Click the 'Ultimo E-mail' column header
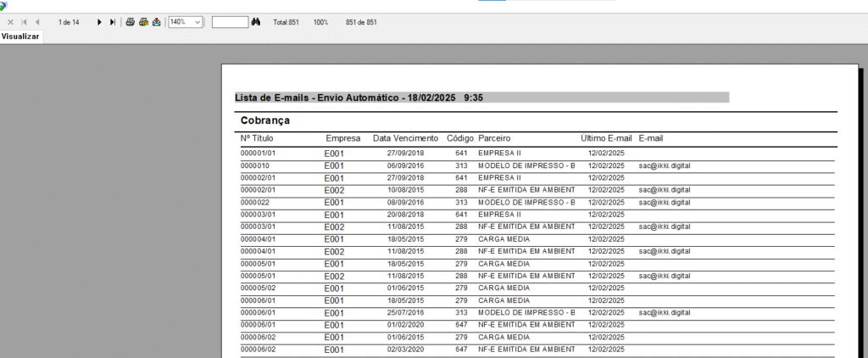The image size is (868, 358). pos(606,138)
